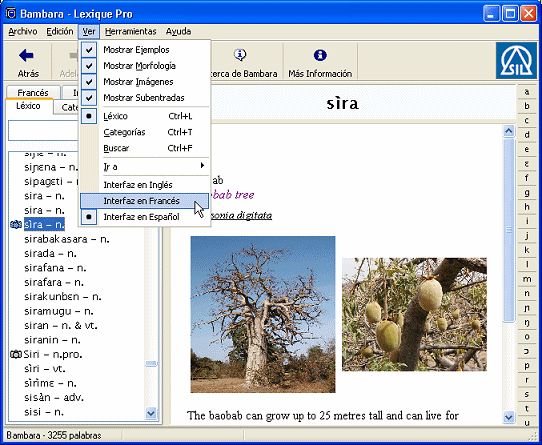
Task: Select sirakunbɛn – n. entry
Action: point(63,297)
